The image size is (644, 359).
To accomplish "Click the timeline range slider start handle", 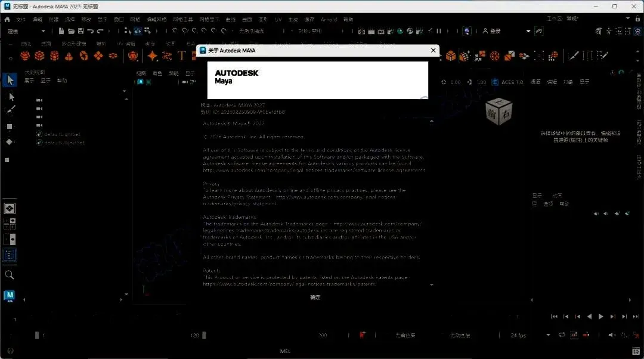I will click(36, 335).
